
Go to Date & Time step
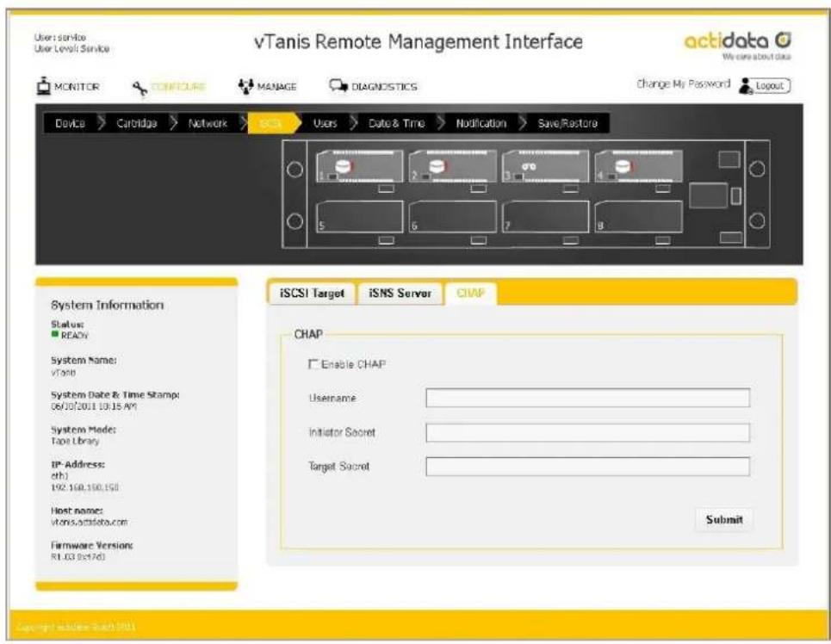pyautogui.click(x=396, y=123)
